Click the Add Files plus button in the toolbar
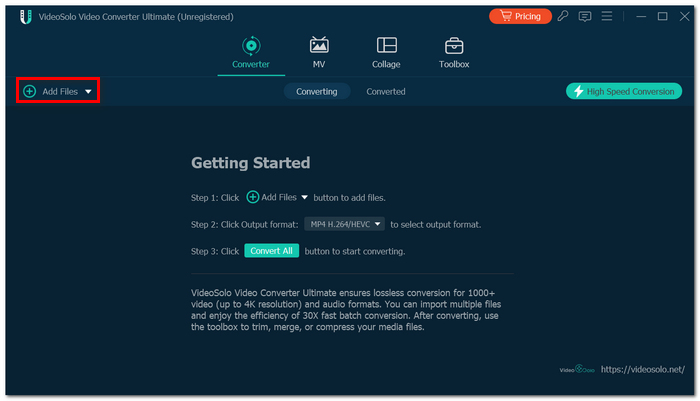This screenshot has height=401, width=700. click(29, 92)
